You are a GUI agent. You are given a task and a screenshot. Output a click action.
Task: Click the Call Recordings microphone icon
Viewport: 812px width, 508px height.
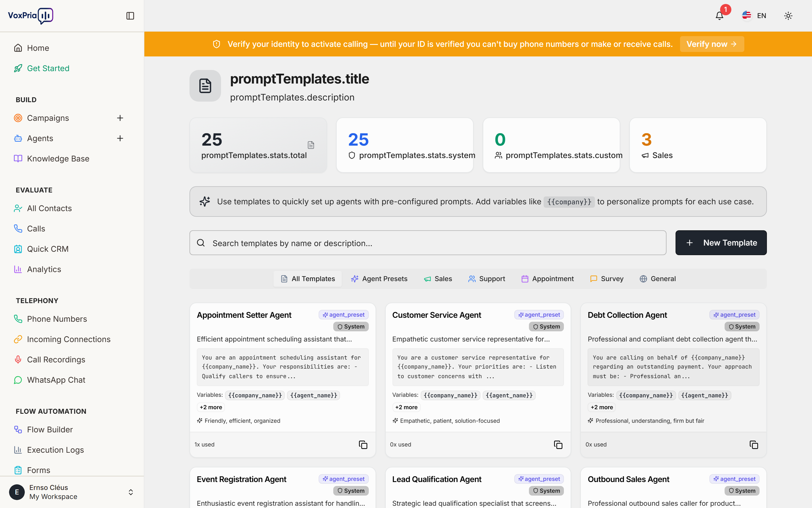[x=18, y=360]
